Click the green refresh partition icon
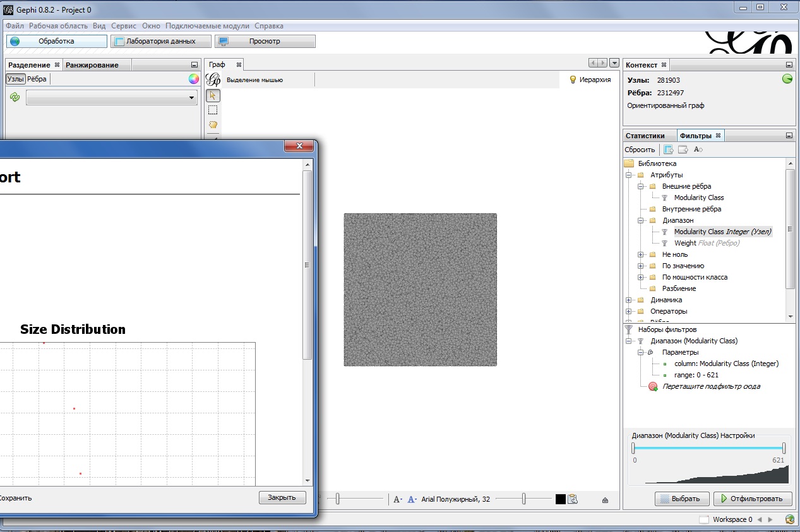The height and width of the screenshot is (532, 800). (x=15, y=97)
